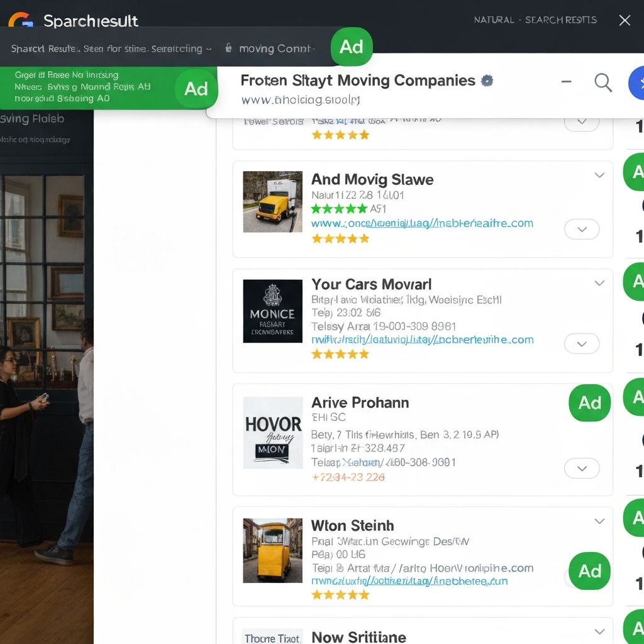Expand details for Your Cars Movarl
644x644 pixels.
point(582,344)
